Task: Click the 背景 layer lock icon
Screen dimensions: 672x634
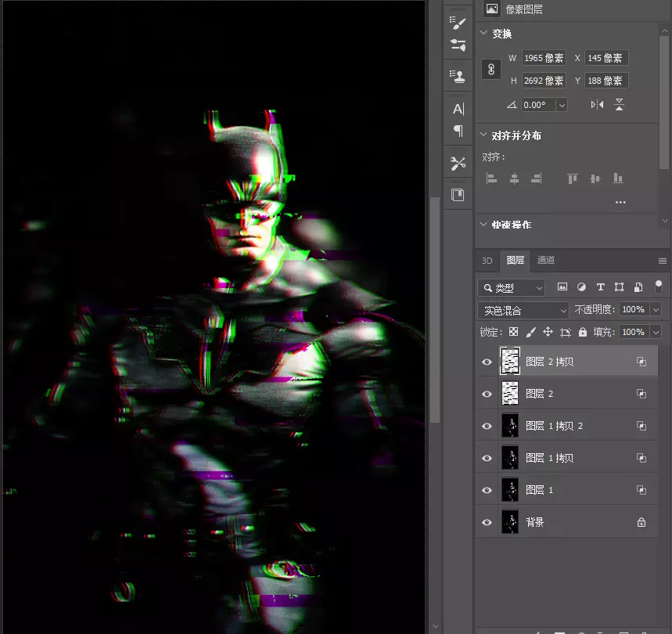Action: tap(641, 522)
